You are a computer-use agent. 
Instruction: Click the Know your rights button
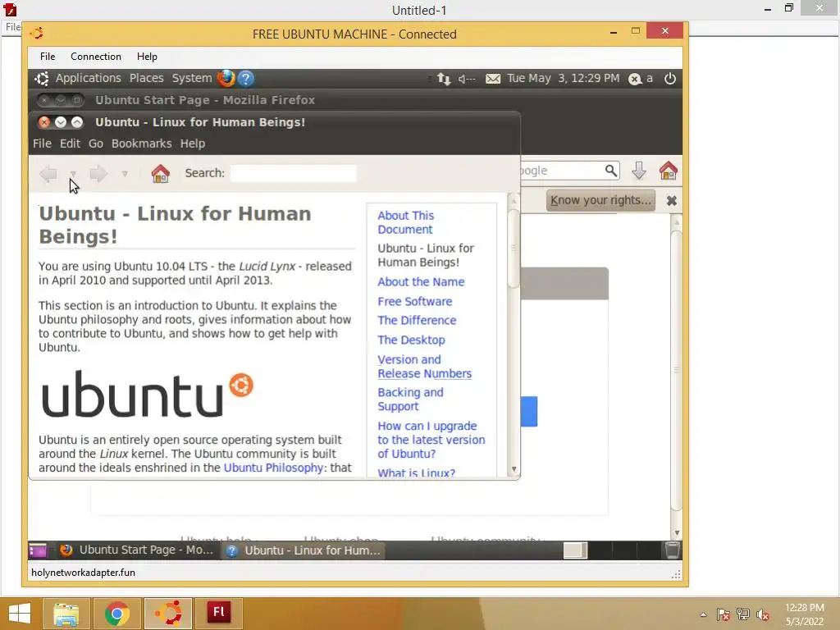click(x=600, y=200)
